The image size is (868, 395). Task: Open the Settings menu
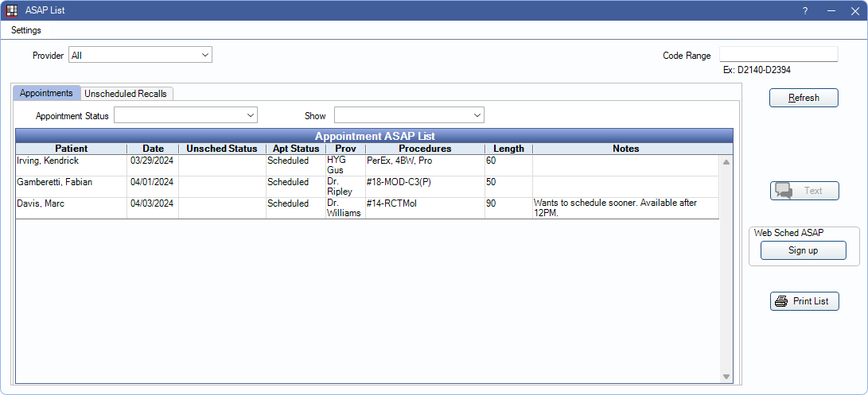point(26,30)
